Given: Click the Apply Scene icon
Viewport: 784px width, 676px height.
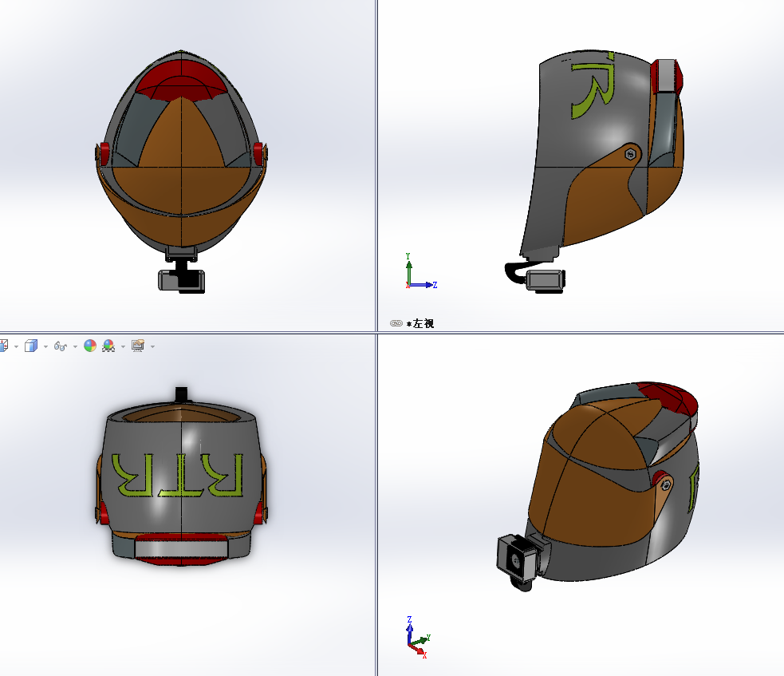Looking at the screenshot, I should coord(108,346).
